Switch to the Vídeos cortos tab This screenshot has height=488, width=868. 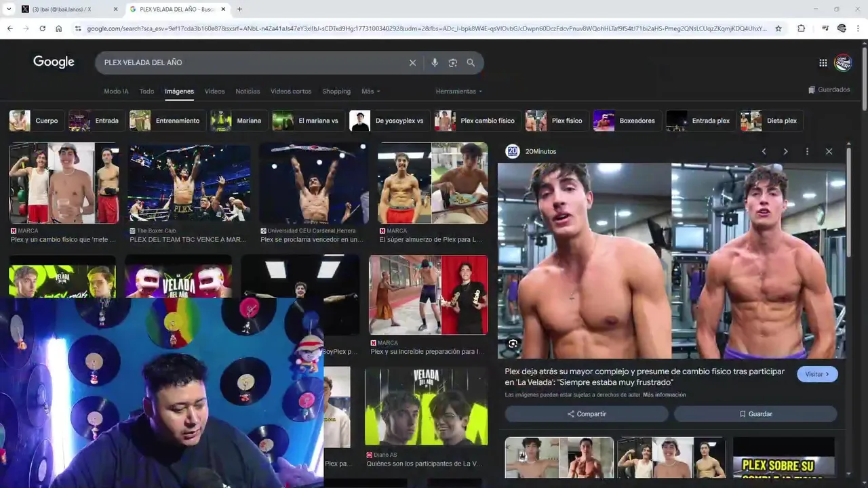click(x=291, y=91)
